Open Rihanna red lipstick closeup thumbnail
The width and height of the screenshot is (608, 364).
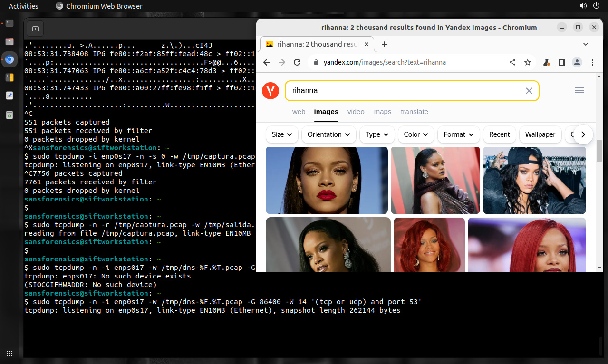click(x=327, y=180)
